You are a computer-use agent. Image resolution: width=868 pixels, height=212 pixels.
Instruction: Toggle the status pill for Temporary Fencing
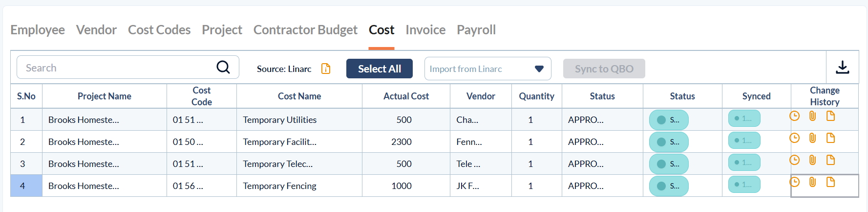click(x=668, y=186)
